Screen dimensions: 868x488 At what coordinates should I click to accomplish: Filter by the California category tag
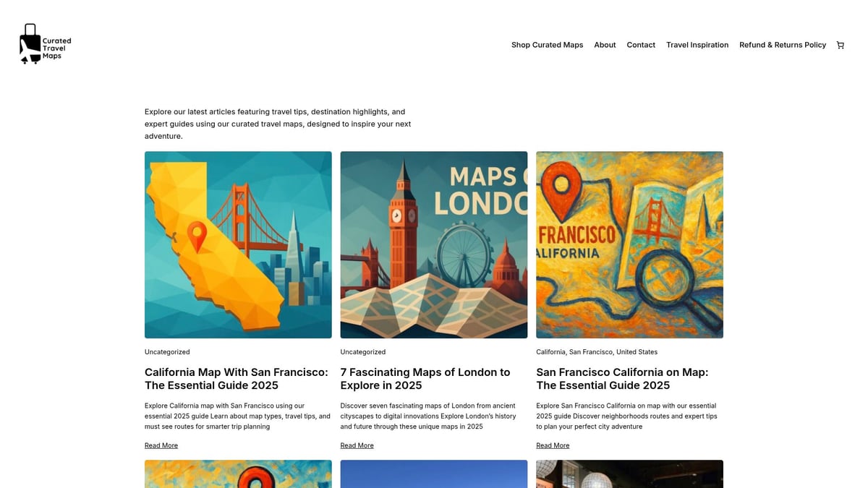(x=550, y=352)
